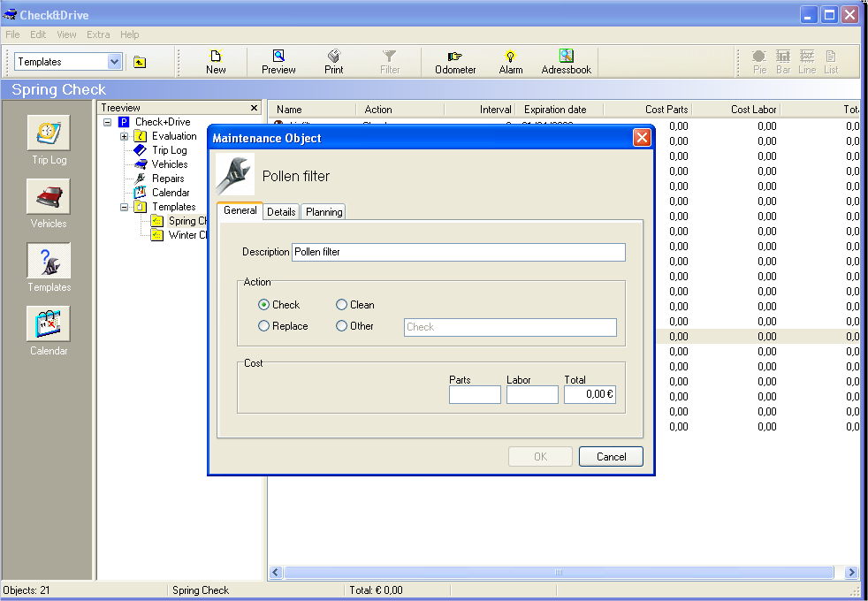Screen dimensions: 868x601
Task: Open Vehicles from the sidebar
Action: [x=49, y=203]
